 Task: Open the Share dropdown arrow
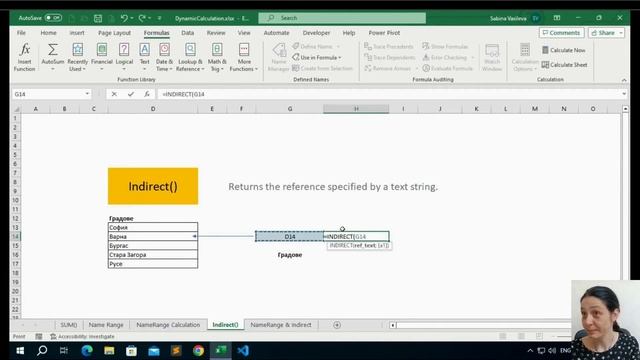[x=621, y=33]
